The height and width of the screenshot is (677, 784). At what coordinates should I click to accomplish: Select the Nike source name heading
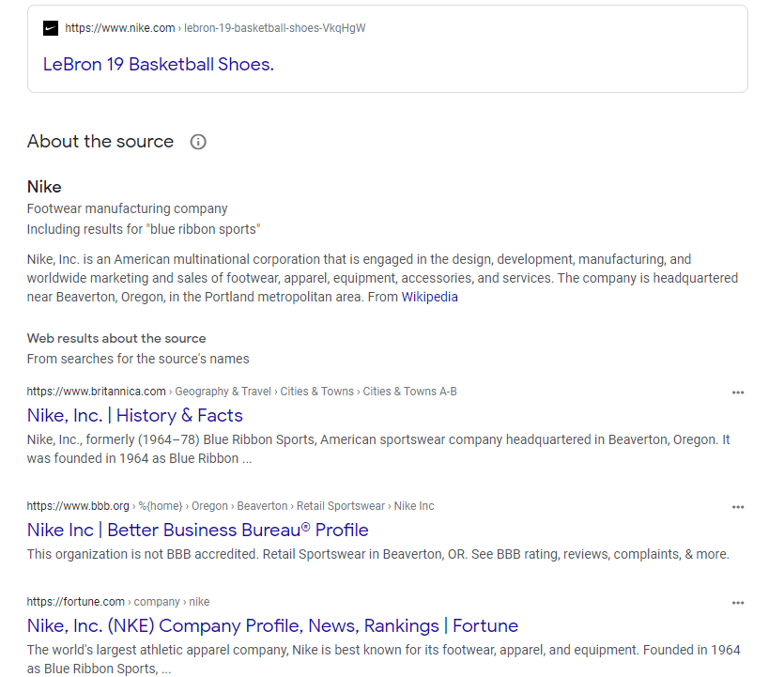click(x=44, y=187)
